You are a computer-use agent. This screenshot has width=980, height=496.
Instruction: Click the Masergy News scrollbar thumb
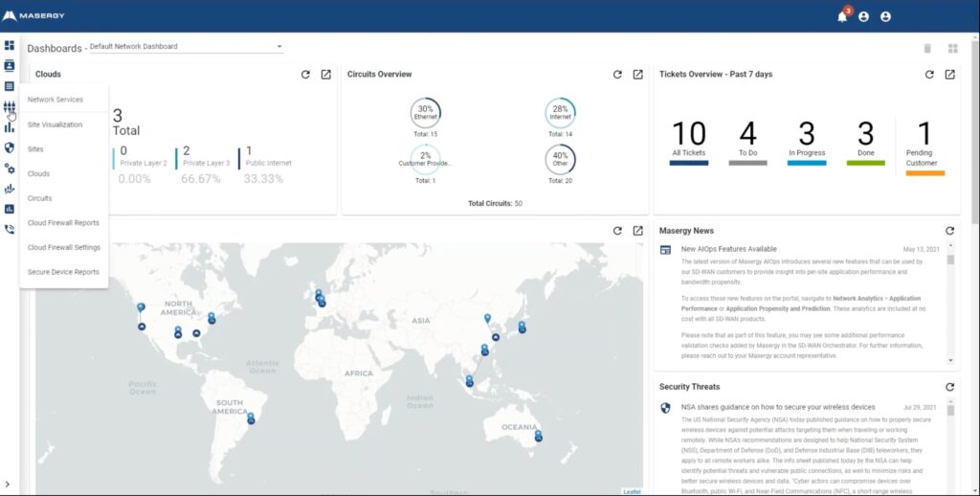click(950, 259)
